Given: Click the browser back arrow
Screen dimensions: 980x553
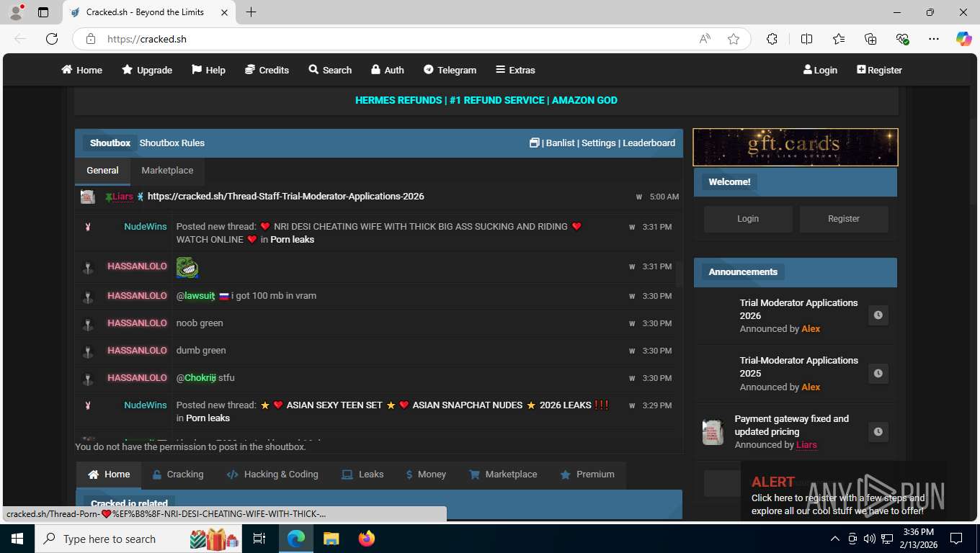Looking at the screenshot, I should 20,39.
